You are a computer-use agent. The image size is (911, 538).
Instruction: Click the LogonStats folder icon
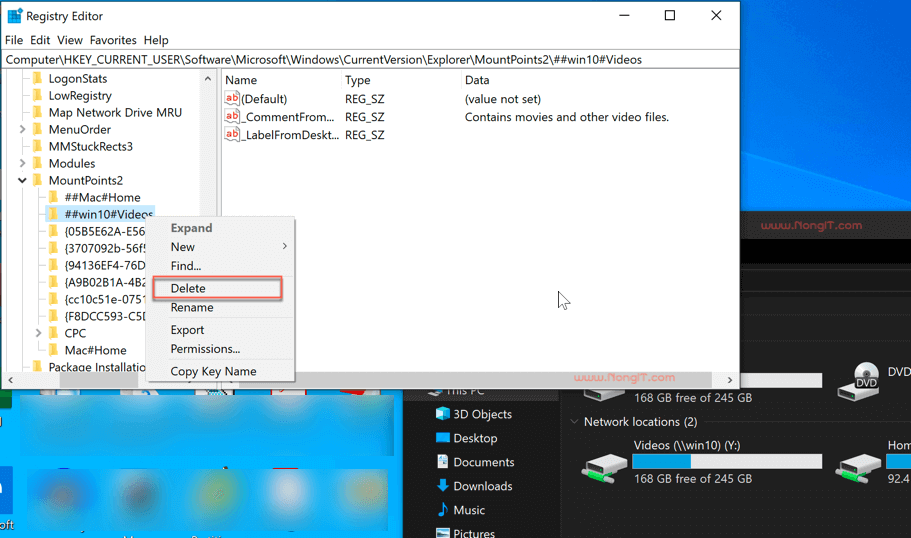pyautogui.click(x=38, y=78)
